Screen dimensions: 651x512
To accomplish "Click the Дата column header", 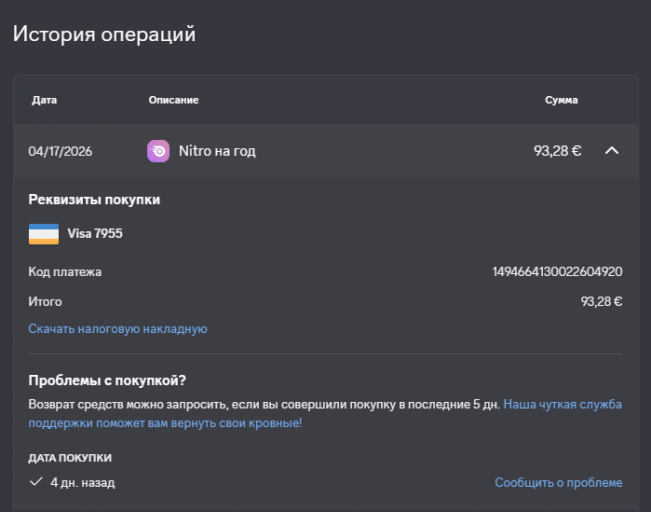I will pyautogui.click(x=44, y=100).
